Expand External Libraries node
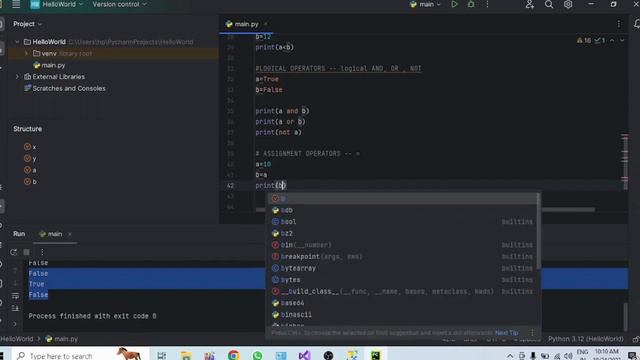This screenshot has width=640, height=360. pos(17,77)
